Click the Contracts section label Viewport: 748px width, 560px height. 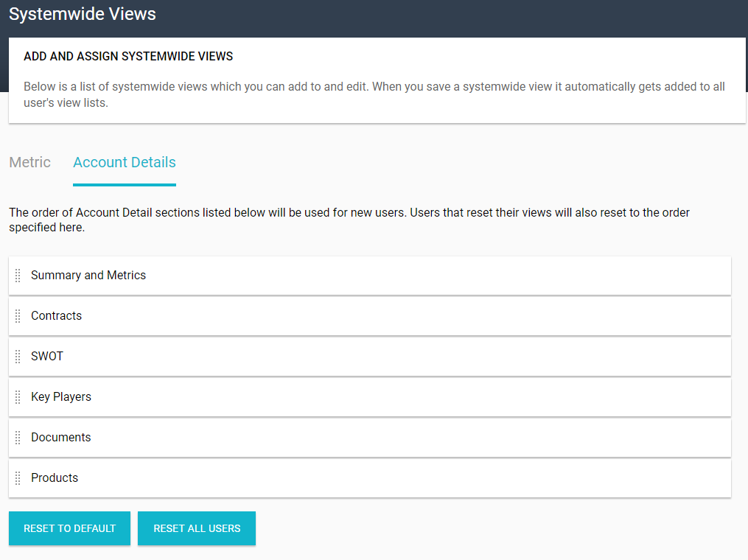point(56,316)
